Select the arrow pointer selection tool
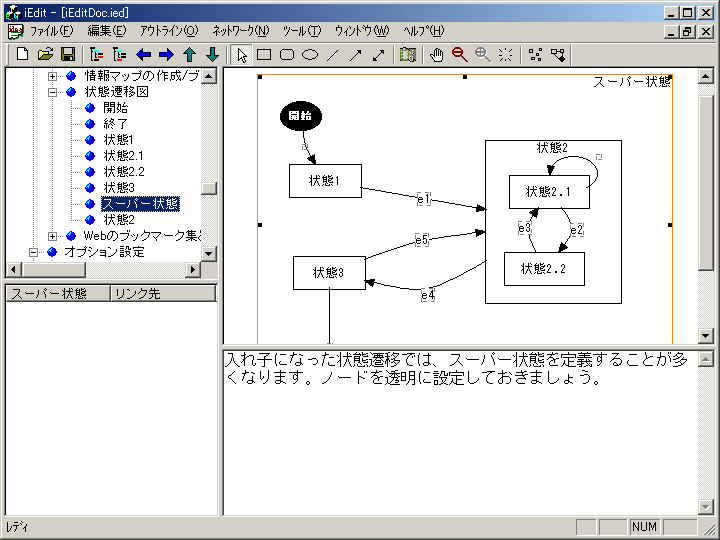Viewport: 720px width, 540px height. 242,54
